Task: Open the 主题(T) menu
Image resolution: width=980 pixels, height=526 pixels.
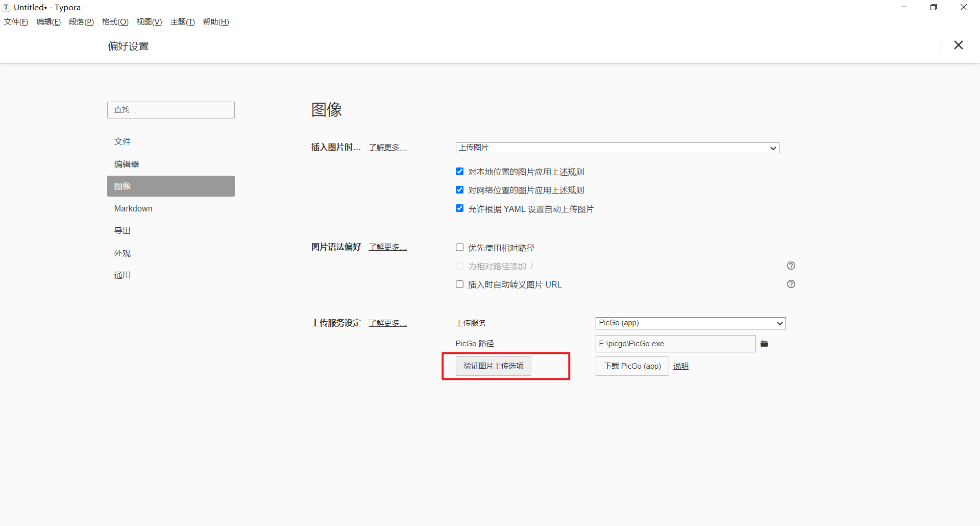Action: [182, 22]
